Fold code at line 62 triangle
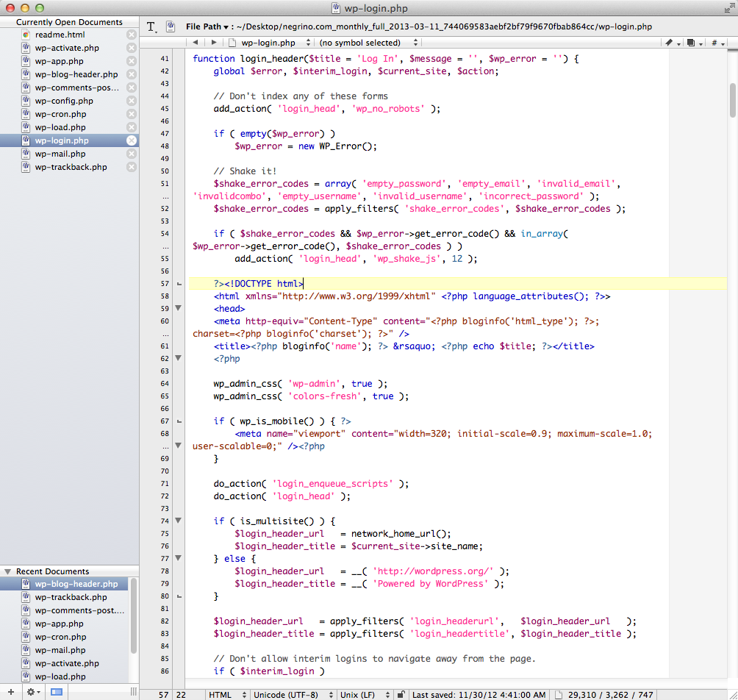 click(x=179, y=358)
